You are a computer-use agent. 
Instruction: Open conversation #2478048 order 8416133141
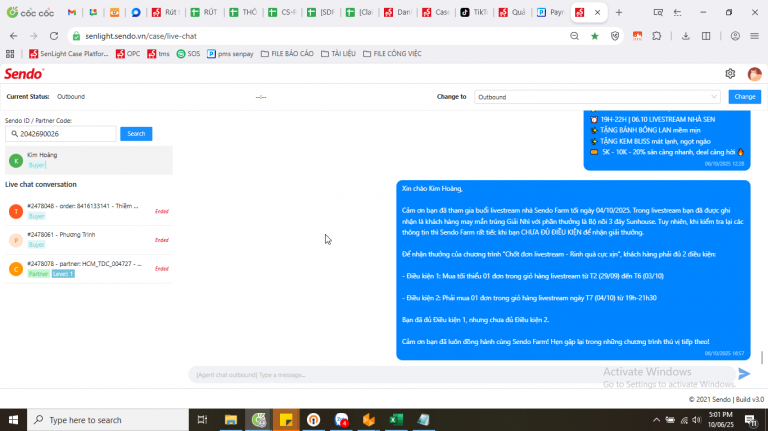[89, 211]
